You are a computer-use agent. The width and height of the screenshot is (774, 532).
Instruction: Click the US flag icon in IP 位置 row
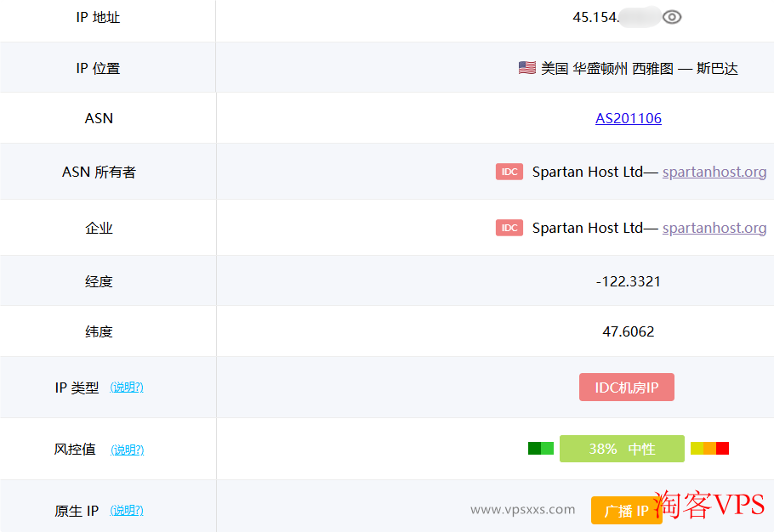pyautogui.click(x=526, y=68)
